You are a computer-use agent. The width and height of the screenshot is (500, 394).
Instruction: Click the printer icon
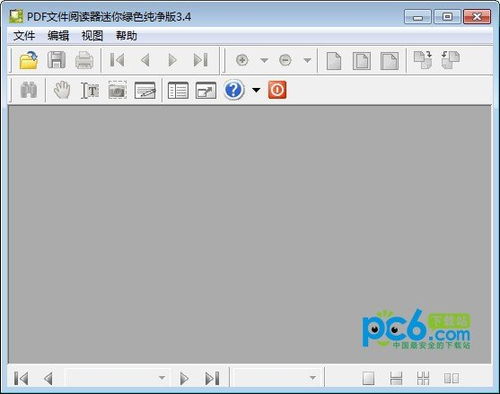click(84, 60)
